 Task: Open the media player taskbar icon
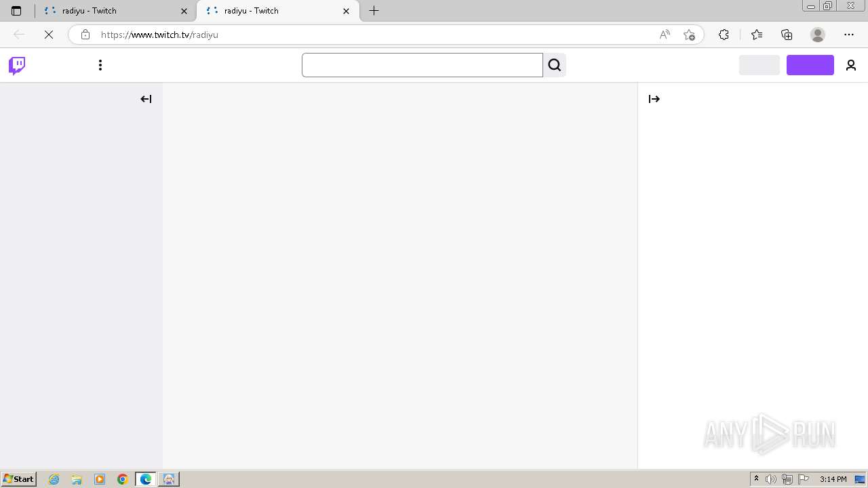[100, 479]
